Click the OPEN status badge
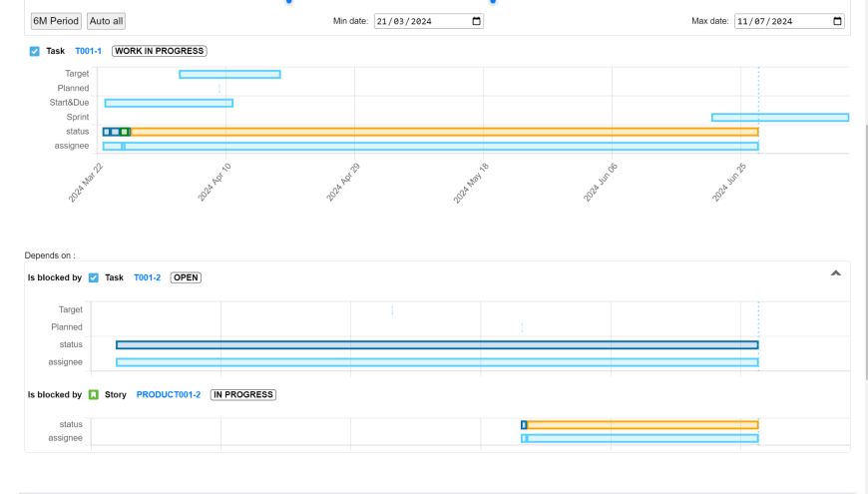 point(186,278)
